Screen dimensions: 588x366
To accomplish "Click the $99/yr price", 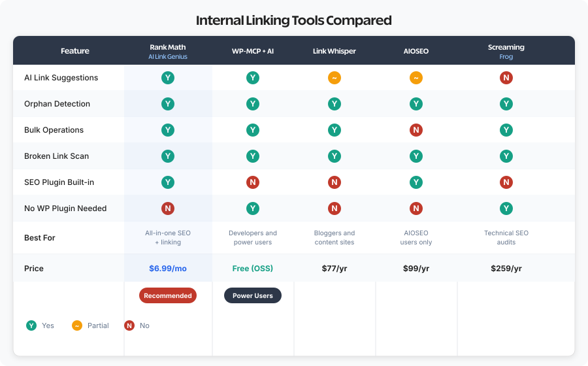I will 416,269.
